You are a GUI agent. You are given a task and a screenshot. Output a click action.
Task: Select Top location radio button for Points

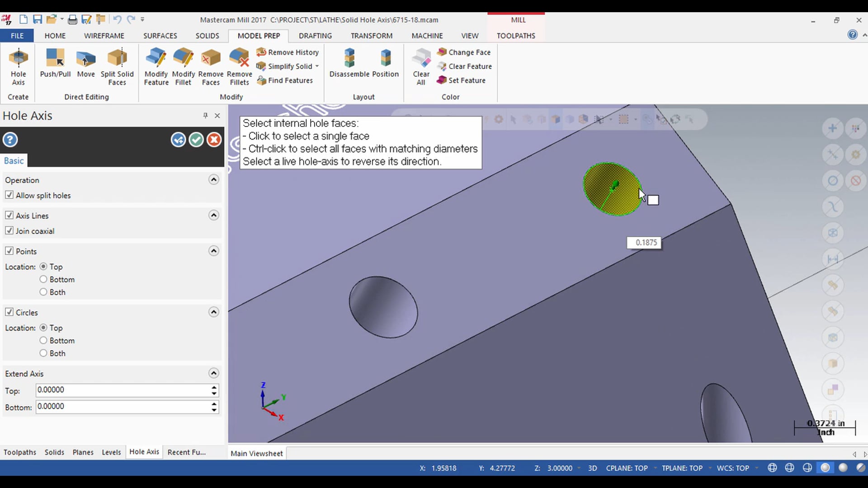pos(43,266)
